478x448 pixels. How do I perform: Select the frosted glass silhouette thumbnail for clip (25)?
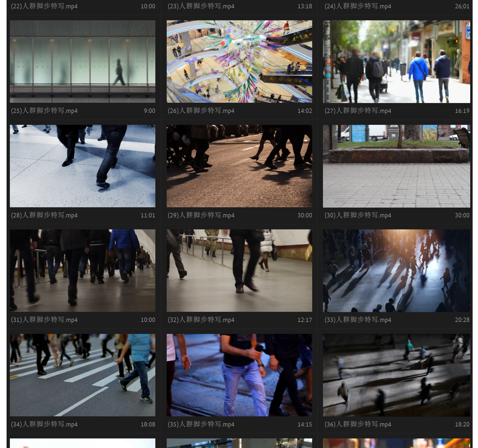tap(82, 62)
